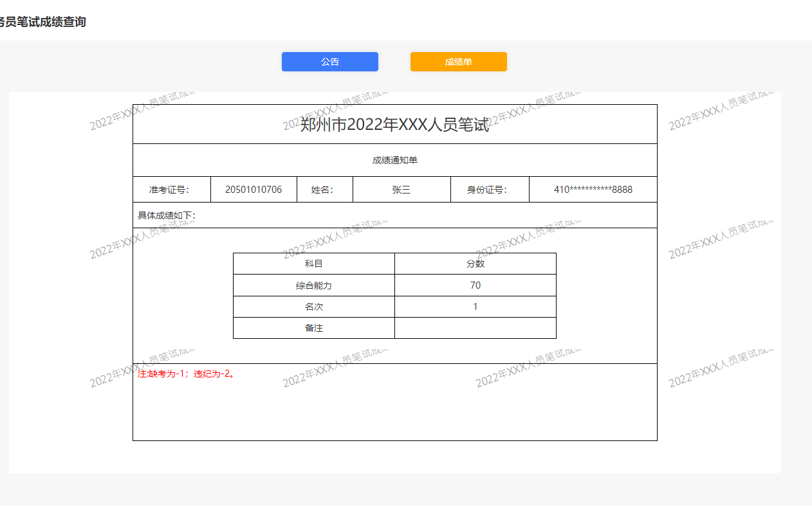The width and height of the screenshot is (812, 506).
Task: Select admission number 20501010706
Action: coord(253,190)
